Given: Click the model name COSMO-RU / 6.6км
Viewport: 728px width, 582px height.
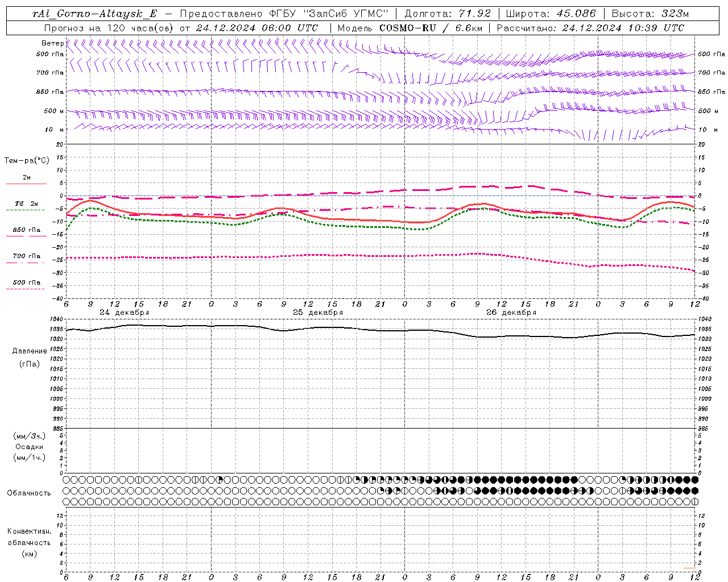Looking at the screenshot, I should click(x=431, y=28).
